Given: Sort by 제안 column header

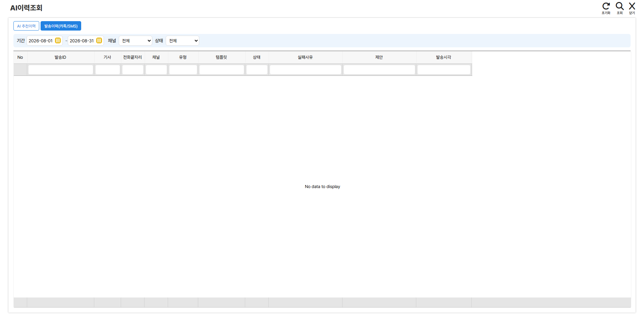Looking at the screenshot, I should [379, 57].
